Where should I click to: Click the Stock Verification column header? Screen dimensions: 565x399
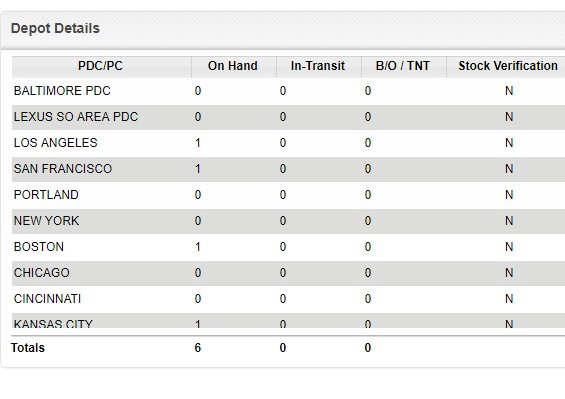pyautogui.click(x=507, y=66)
